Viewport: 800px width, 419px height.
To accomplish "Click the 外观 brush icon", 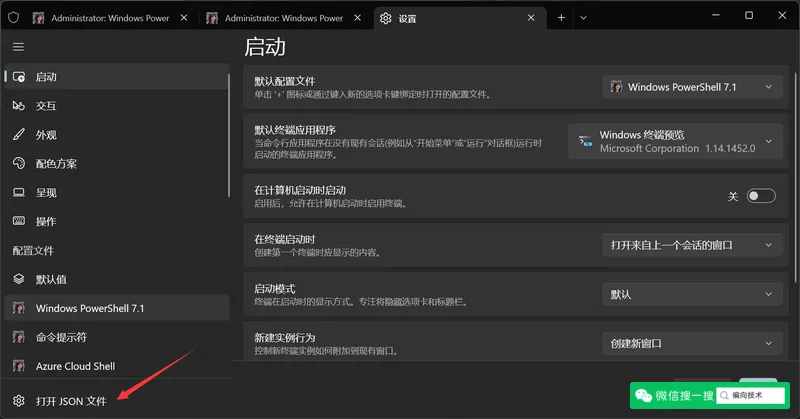I will pos(19,135).
